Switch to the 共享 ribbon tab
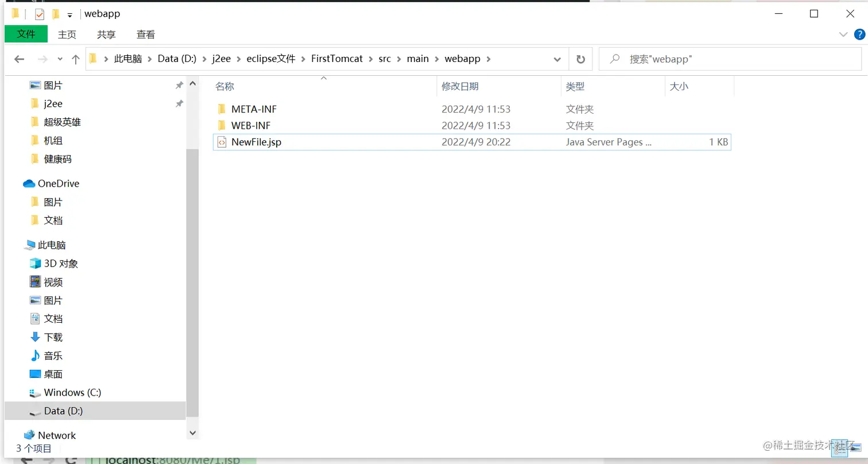This screenshot has height=464, width=868. 106,34
